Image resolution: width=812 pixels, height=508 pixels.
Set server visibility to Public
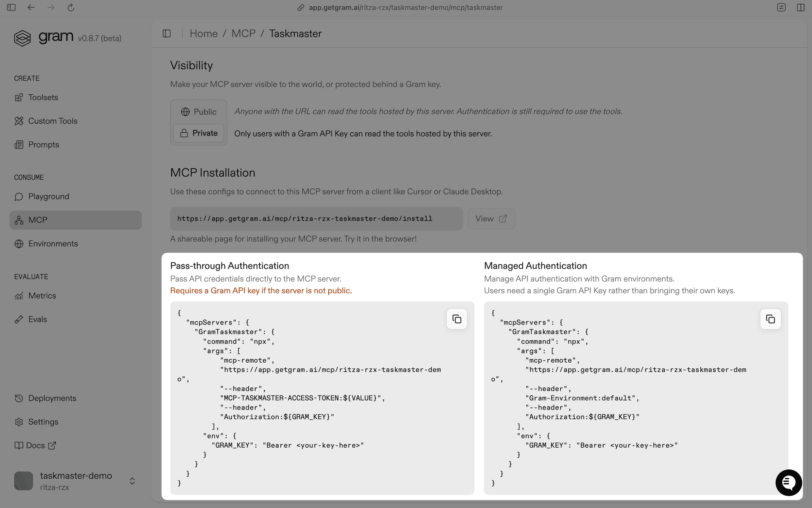(198, 112)
